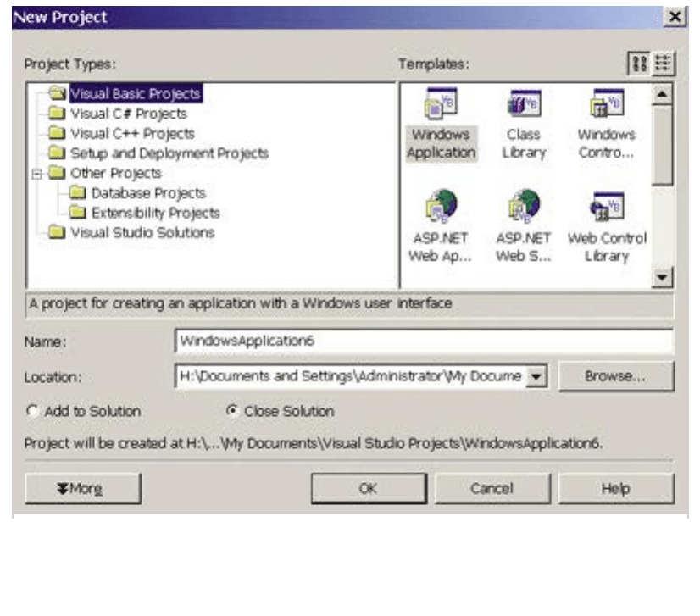The width and height of the screenshot is (700, 616).
Task: Click the project Name input field
Action: pos(424,341)
